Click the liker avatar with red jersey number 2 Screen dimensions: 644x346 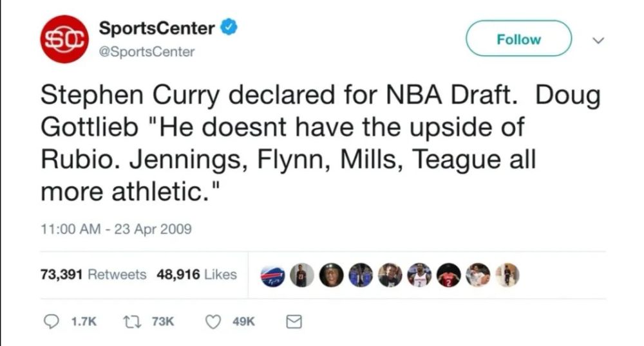click(450, 275)
